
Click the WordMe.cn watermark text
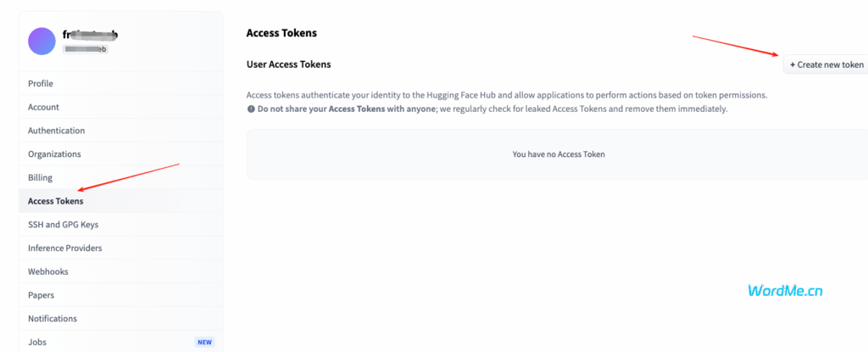coord(785,290)
